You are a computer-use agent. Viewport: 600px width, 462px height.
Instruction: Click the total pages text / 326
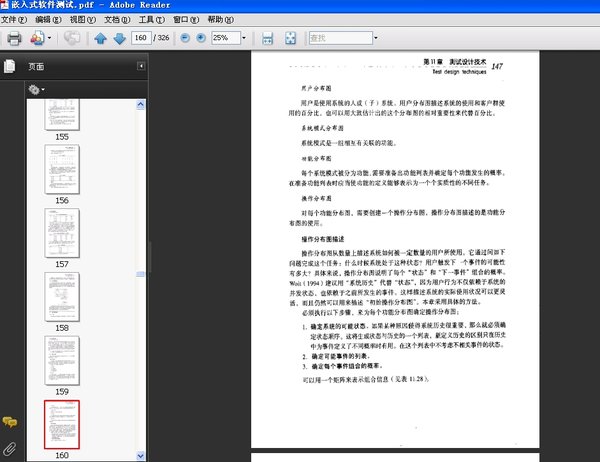pos(161,38)
